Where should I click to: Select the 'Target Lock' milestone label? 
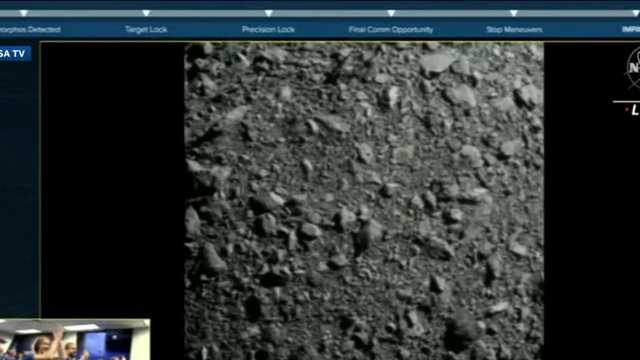146,29
